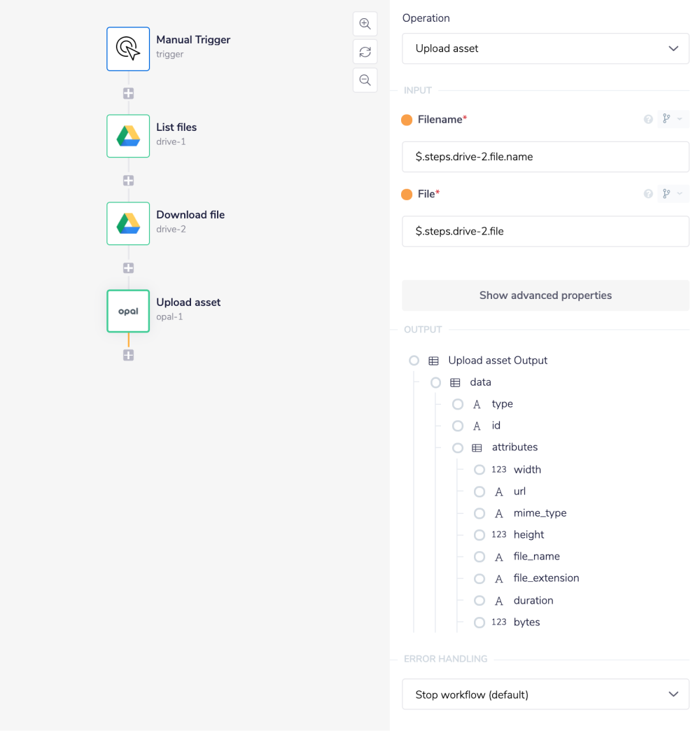Click the Filename input field
The image size is (700, 731).
pyautogui.click(x=545, y=157)
